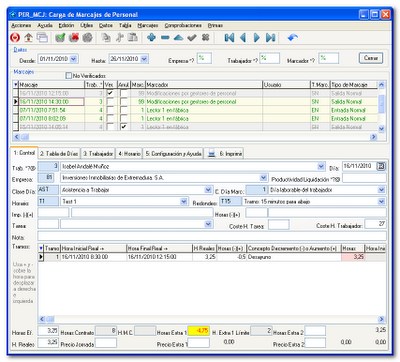Go to the last record arrow
Viewport: 400px width, 362px height.
270,38
